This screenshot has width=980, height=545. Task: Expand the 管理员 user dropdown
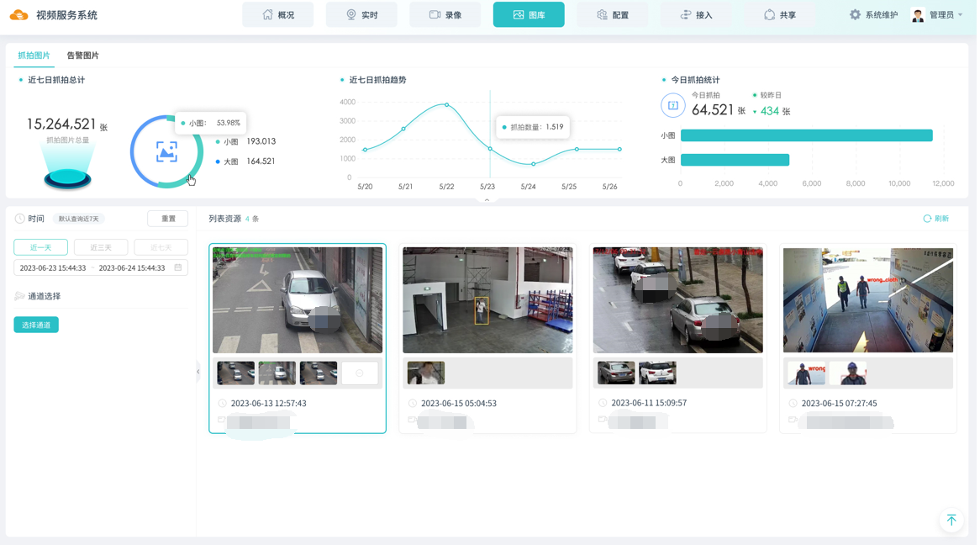pyautogui.click(x=946, y=14)
